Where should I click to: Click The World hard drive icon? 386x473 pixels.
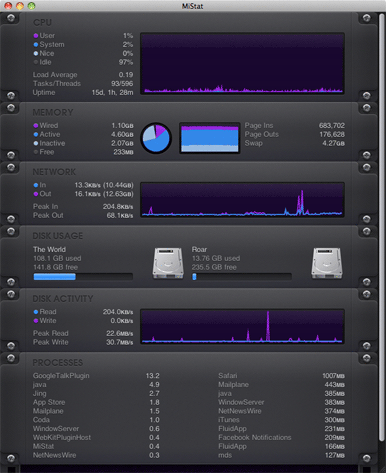(x=168, y=263)
